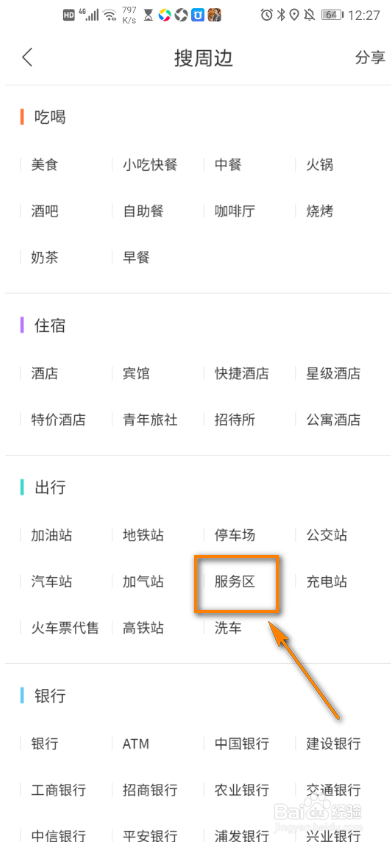Select 快捷酒店 under 住宿
Screen dimensions: 391x845
click(x=241, y=373)
